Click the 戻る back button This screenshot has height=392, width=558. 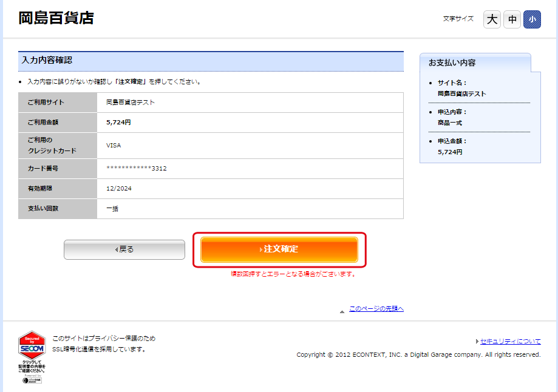(x=124, y=249)
